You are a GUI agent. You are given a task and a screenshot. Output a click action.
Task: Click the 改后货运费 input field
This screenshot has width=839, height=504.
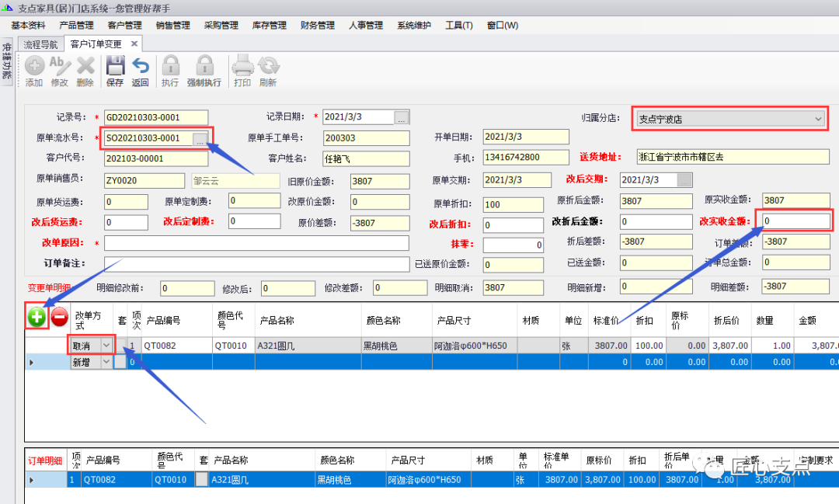pos(126,222)
